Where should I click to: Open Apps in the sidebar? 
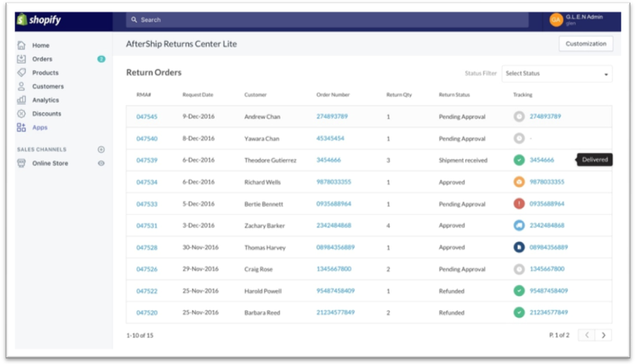point(40,127)
